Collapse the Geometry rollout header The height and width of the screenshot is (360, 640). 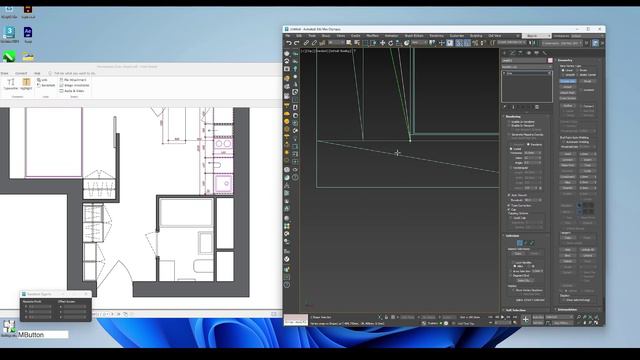578,60
